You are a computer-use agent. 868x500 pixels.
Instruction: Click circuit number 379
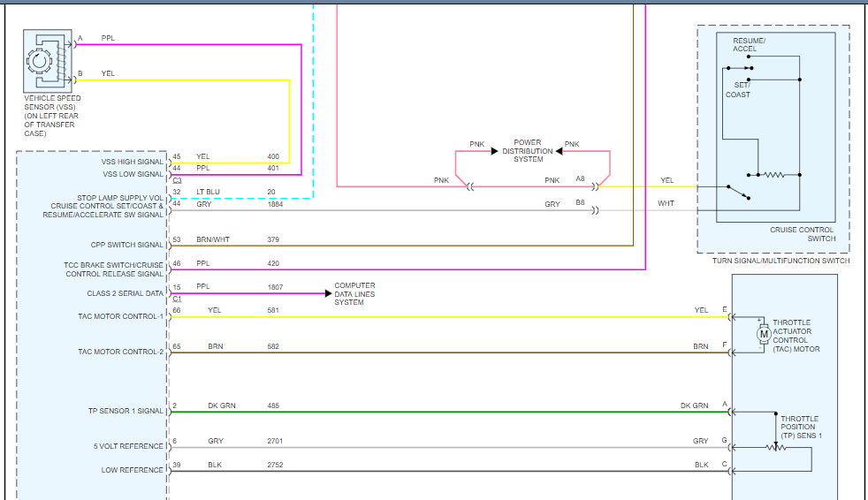tap(273, 239)
